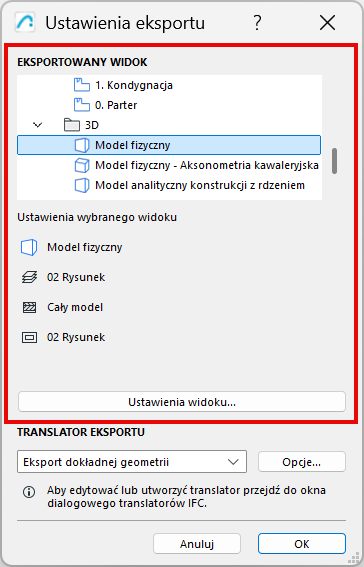Click the last '02 Rysunek' text in settings list

tap(76, 337)
